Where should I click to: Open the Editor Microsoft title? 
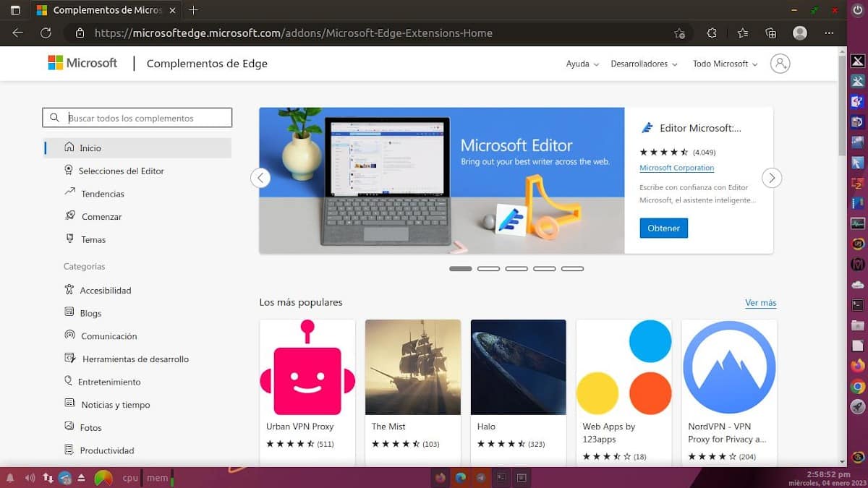pos(700,128)
